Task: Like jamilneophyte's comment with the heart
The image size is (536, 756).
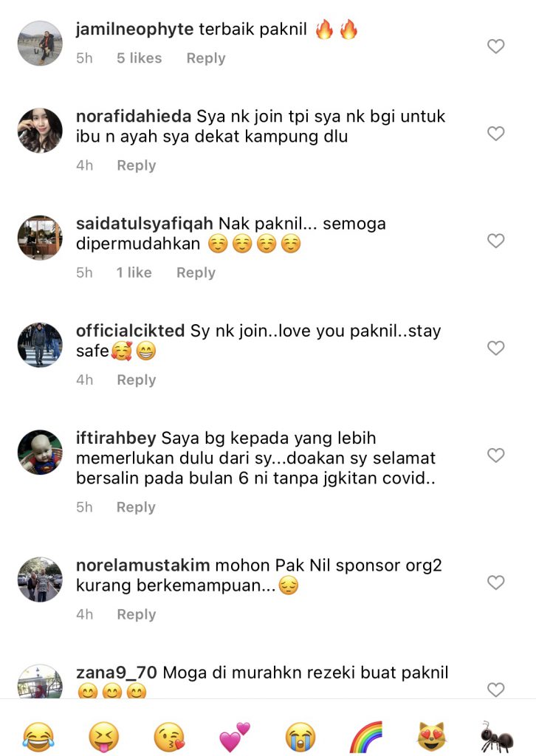Action: (x=495, y=47)
